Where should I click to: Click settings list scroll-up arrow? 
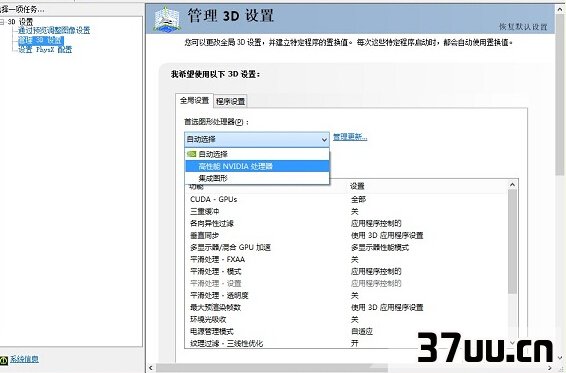[x=512, y=185]
